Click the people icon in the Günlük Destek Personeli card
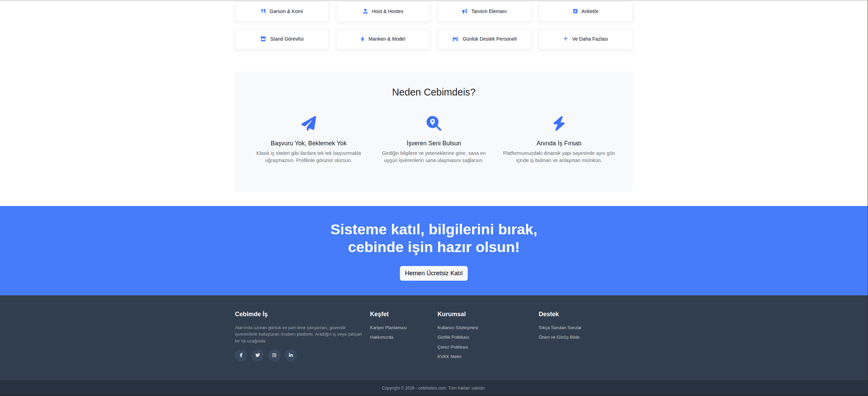This screenshot has width=868, height=396. point(455,39)
